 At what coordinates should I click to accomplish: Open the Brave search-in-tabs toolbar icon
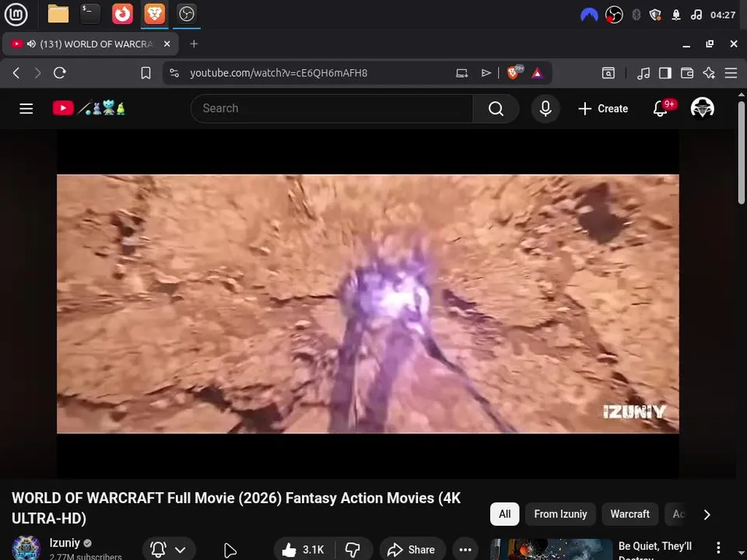tap(608, 73)
